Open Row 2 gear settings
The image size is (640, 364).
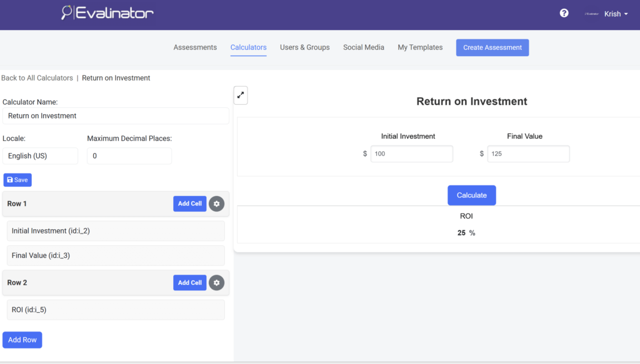(x=216, y=283)
